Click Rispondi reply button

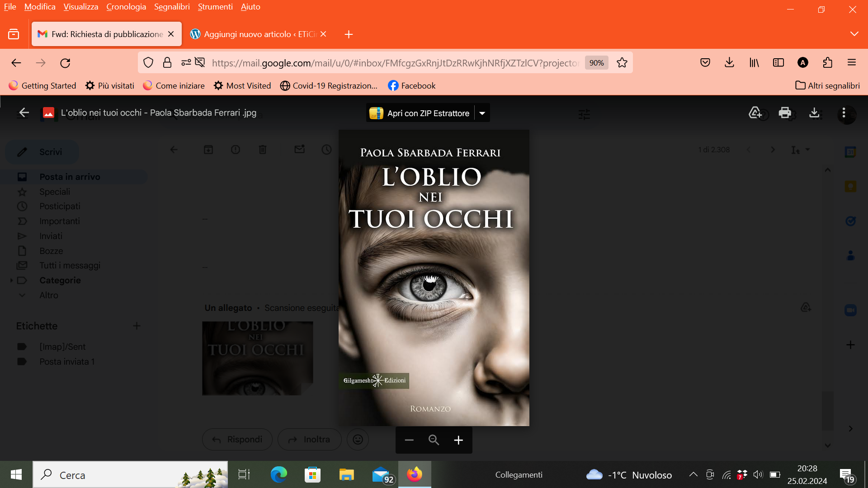[x=237, y=440]
